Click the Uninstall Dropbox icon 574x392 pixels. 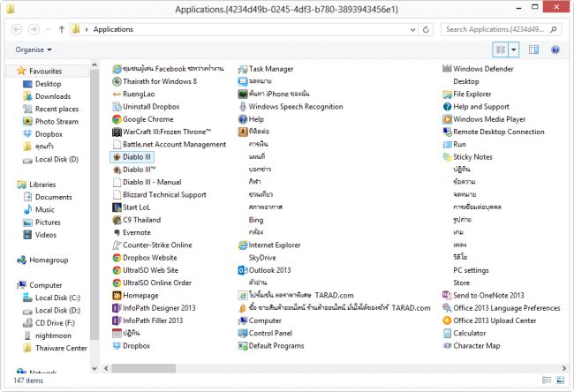click(x=117, y=107)
